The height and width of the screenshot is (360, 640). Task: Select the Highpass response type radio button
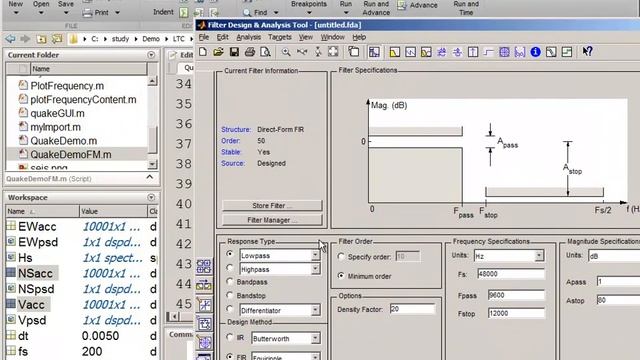(230, 268)
